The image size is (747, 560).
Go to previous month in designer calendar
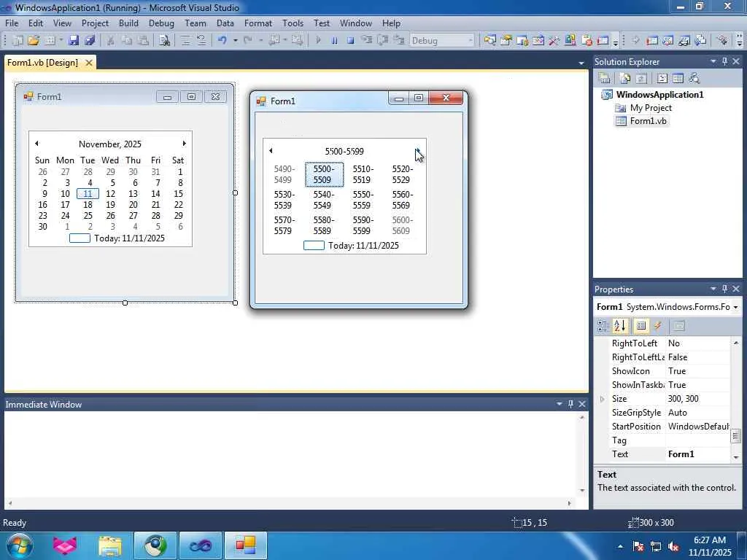point(36,144)
